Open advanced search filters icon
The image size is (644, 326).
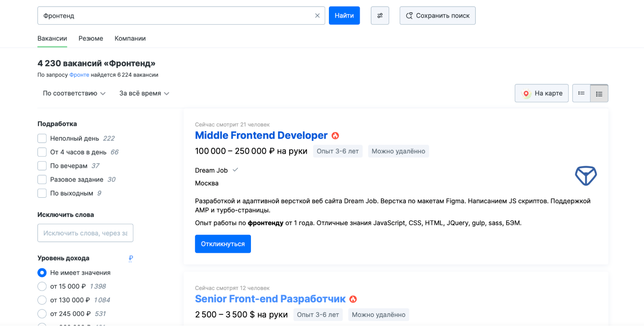(x=380, y=15)
